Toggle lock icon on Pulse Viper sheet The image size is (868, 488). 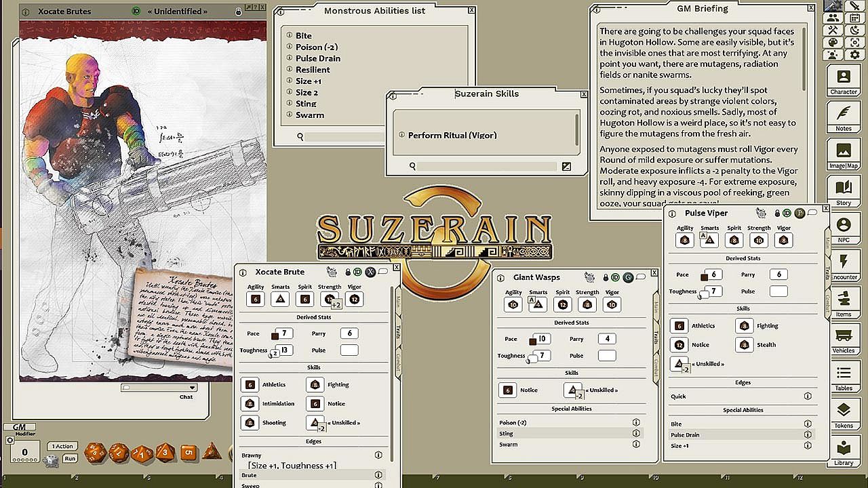coord(777,213)
